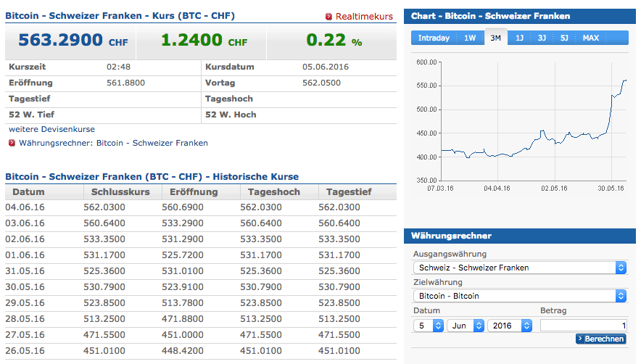Image resolution: width=641 pixels, height=364 pixels.
Task: Open the day dropdown showing 5
Action: (429, 326)
